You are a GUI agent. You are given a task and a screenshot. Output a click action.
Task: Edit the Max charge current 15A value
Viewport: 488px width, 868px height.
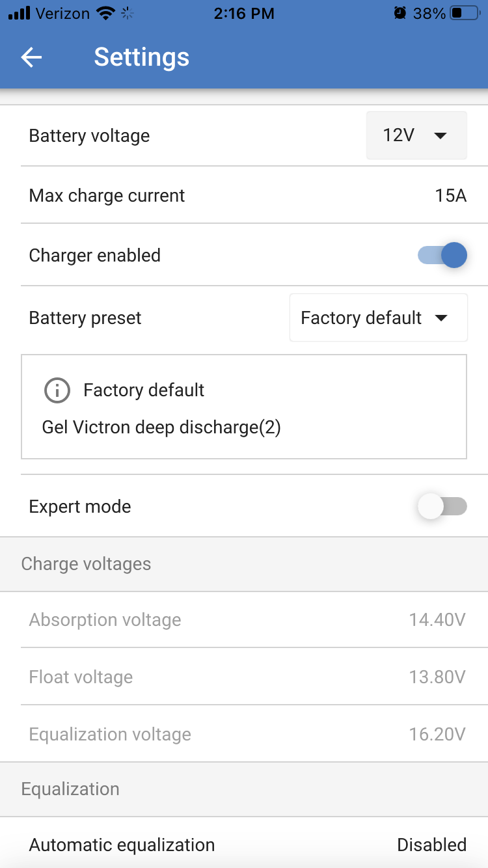(451, 195)
